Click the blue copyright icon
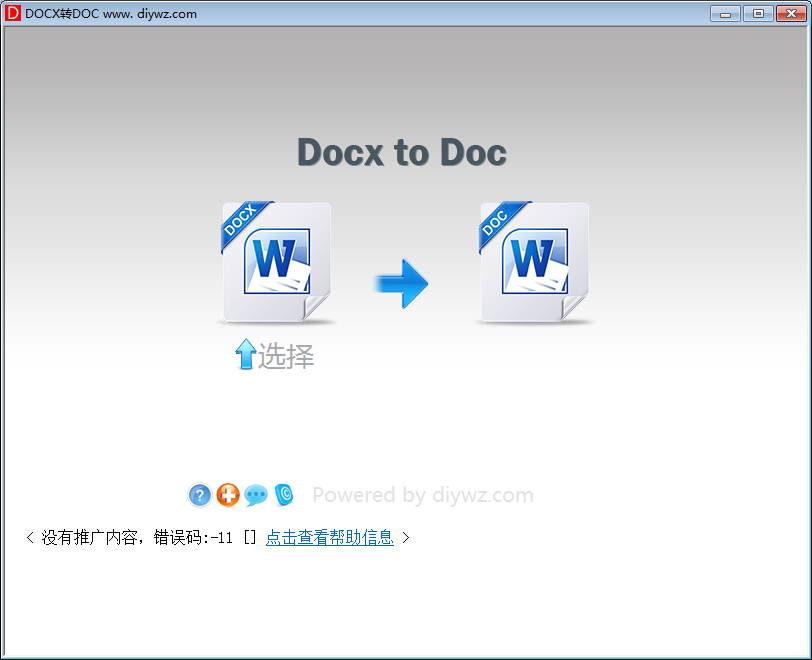The width and height of the screenshot is (812, 660). coord(284,495)
